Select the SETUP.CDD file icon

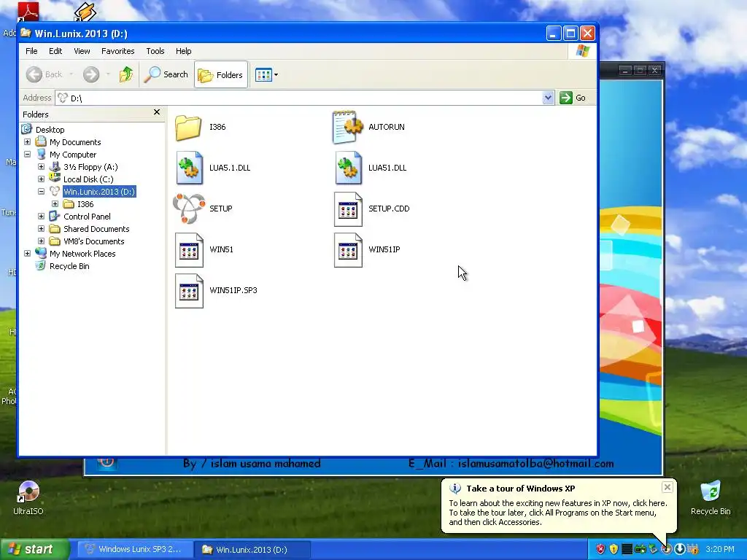click(x=348, y=209)
